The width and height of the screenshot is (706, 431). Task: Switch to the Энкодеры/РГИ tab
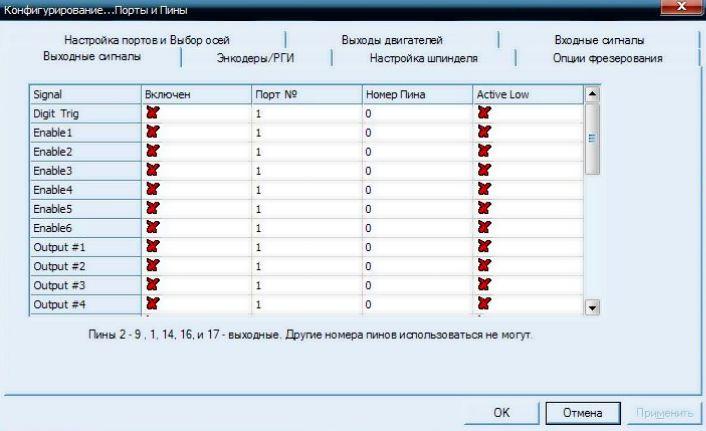point(255,58)
